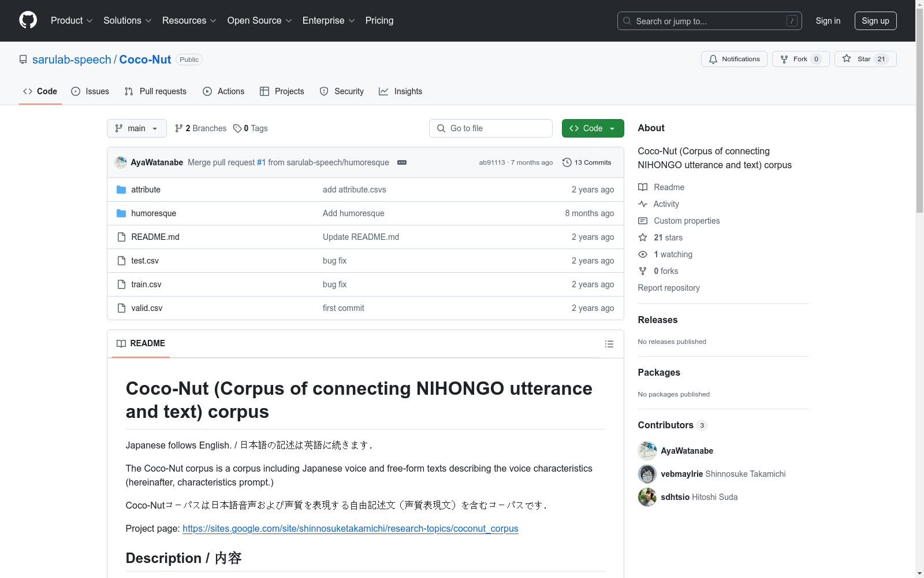The width and height of the screenshot is (924, 578).
Task: Expand the Solutions dropdown
Action: (x=127, y=20)
